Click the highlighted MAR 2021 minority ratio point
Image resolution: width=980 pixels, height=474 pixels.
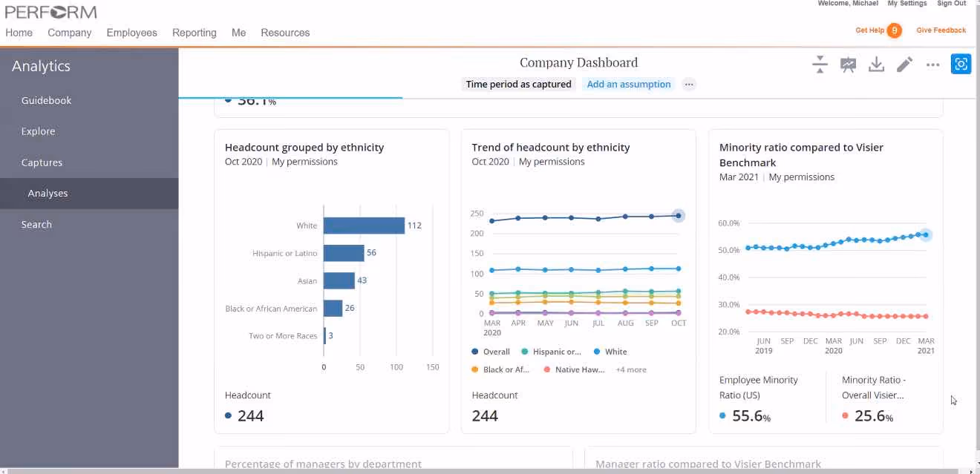point(925,234)
